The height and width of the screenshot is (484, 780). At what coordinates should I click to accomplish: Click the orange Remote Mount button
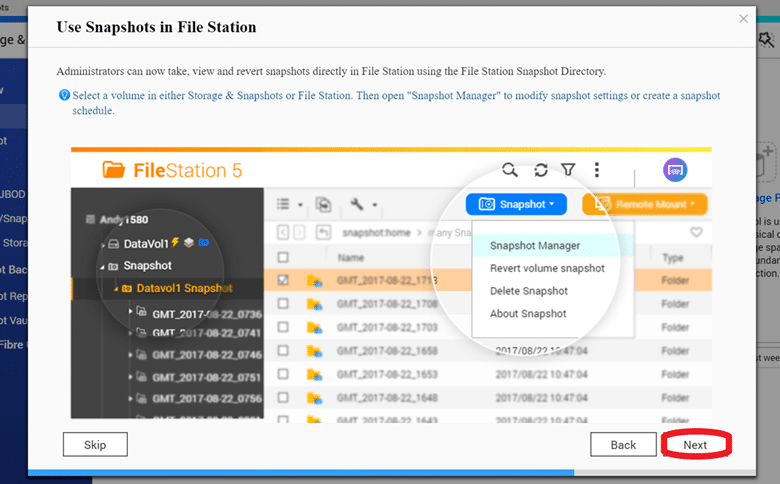(x=645, y=204)
